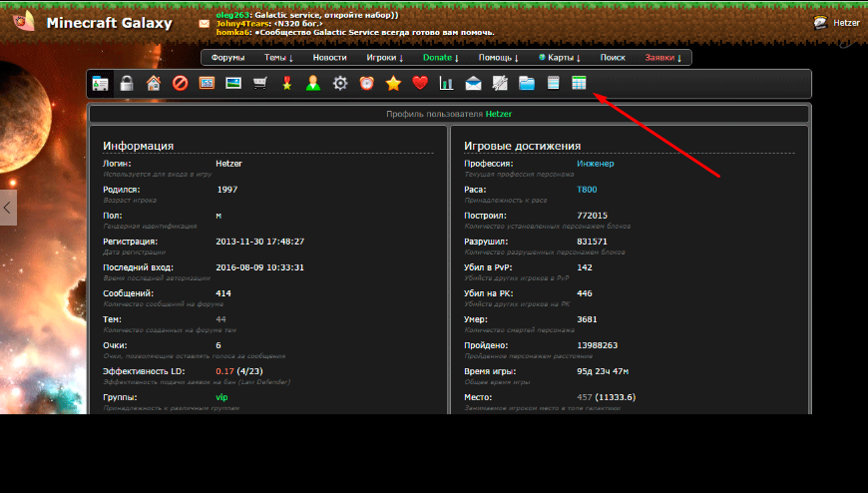
Task: Click the deaths value 3681
Action: pyautogui.click(x=587, y=319)
